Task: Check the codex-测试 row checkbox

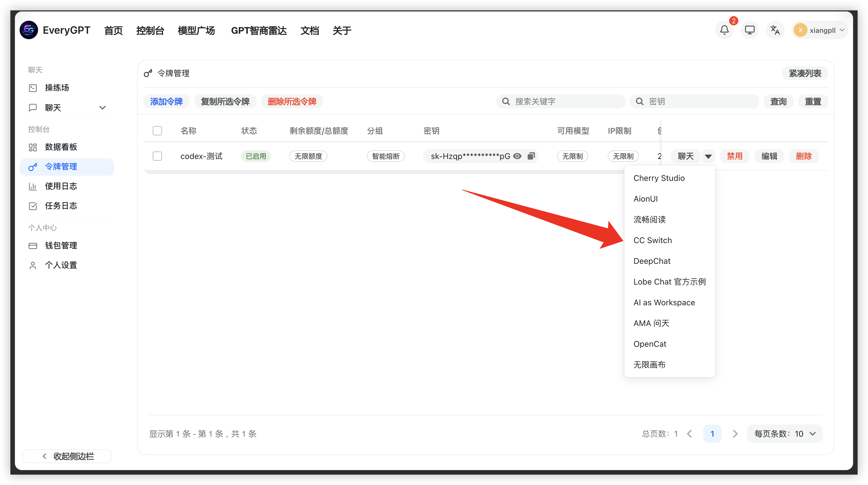Action: coord(157,156)
